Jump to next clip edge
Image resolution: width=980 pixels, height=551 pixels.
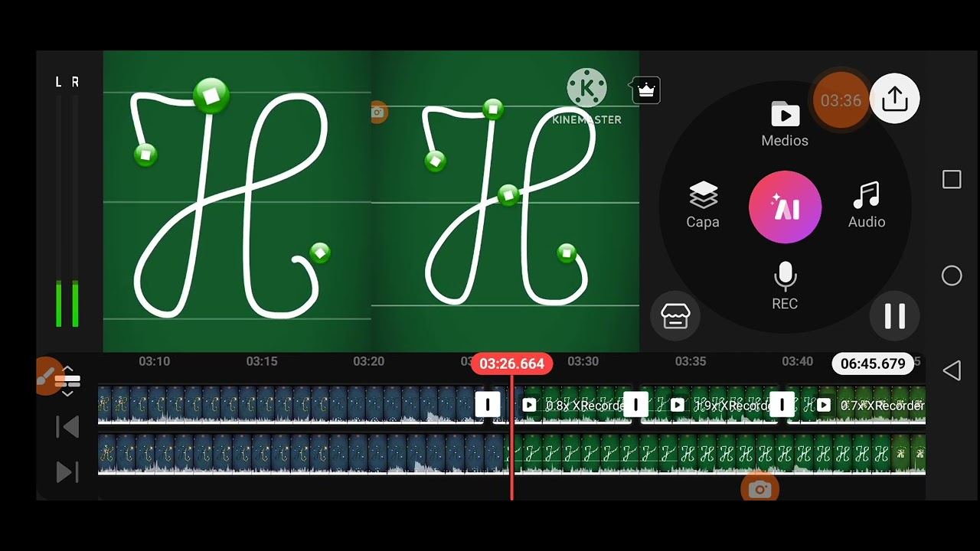click(67, 472)
